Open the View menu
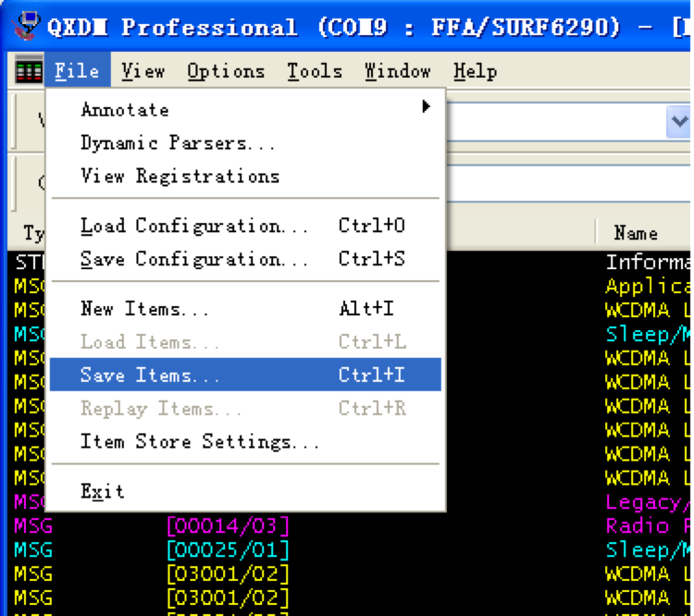This screenshot has width=694, height=616. [x=143, y=70]
